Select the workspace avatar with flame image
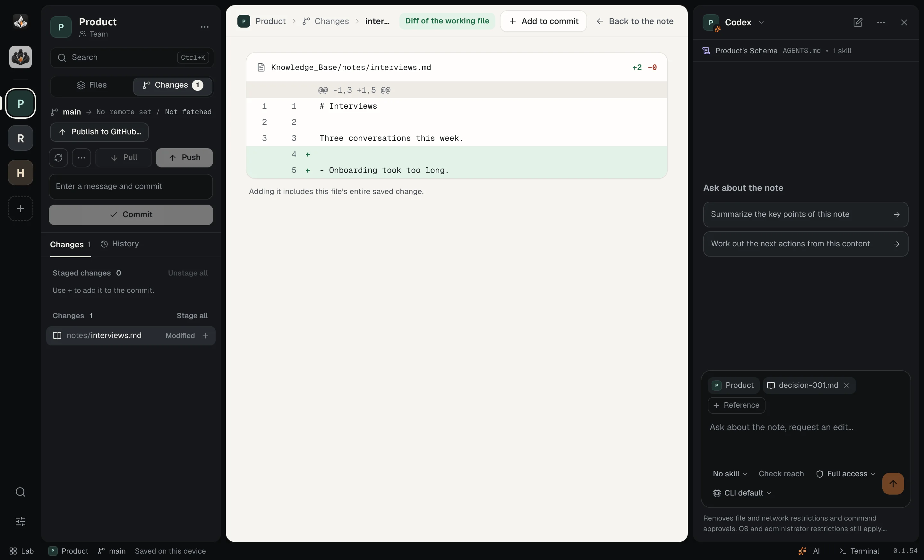924x560 pixels. pos(20,57)
